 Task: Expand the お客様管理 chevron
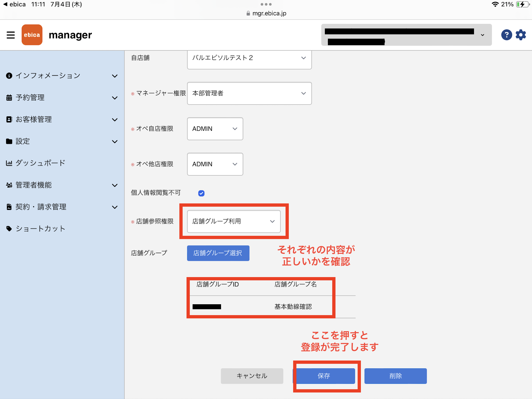click(115, 120)
